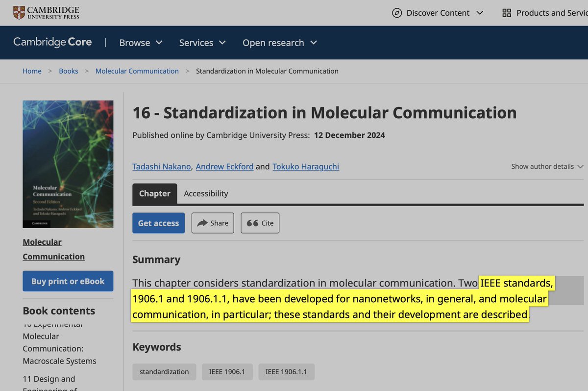The image size is (588, 391).
Task: Click the Summary heading
Action: pos(156,260)
